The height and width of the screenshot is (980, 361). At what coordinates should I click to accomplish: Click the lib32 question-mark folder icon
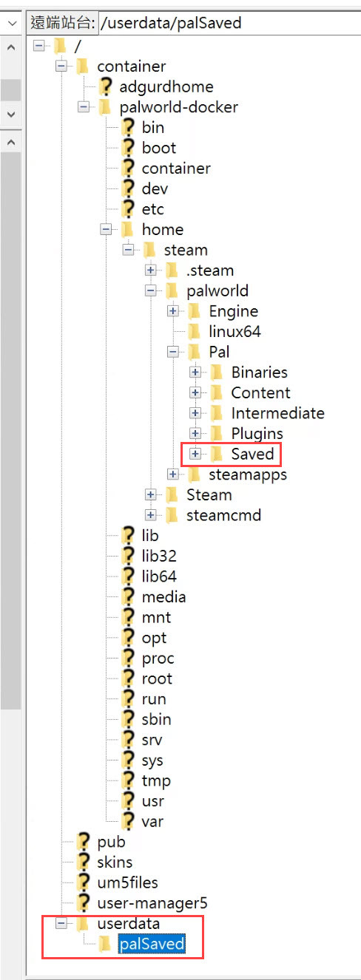tap(129, 556)
